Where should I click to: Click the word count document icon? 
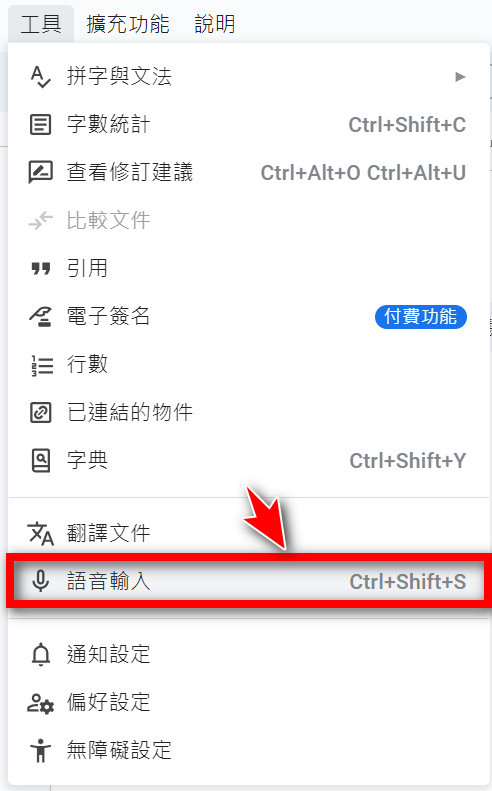tap(40, 125)
